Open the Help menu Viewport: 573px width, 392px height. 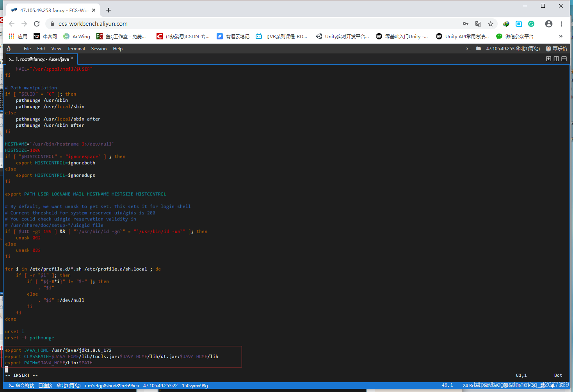click(x=118, y=49)
